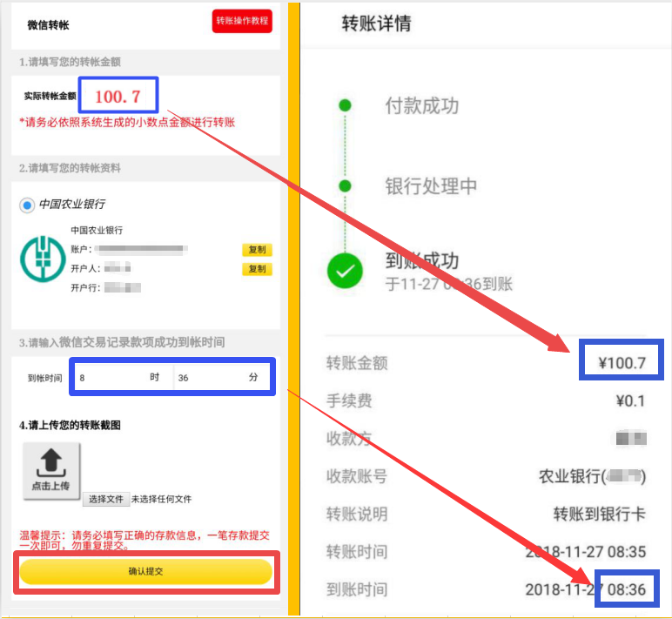
Task: Copy the 账户 number with 复制
Action: (257, 250)
